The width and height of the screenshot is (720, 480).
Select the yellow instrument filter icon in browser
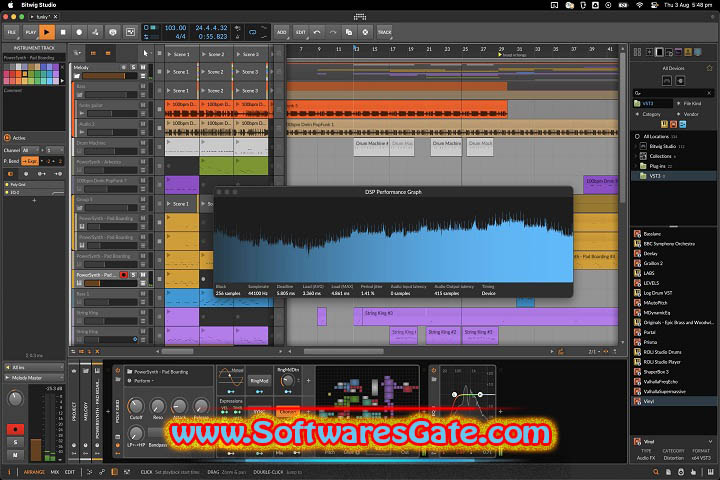tap(664, 124)
